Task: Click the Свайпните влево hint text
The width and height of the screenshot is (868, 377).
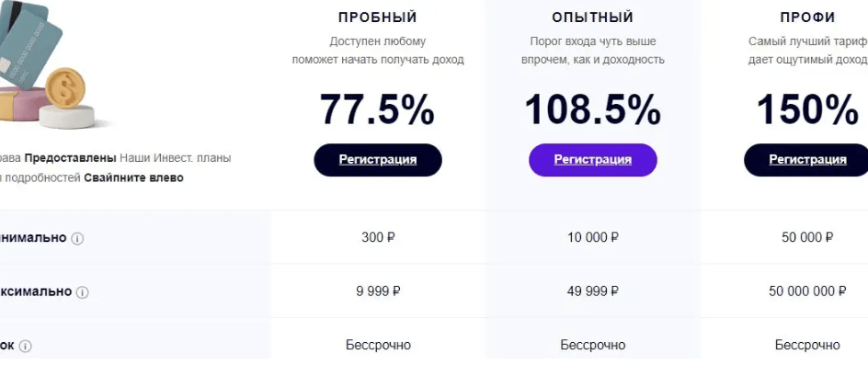Action: pyautogui.click(x=133, y=177)
